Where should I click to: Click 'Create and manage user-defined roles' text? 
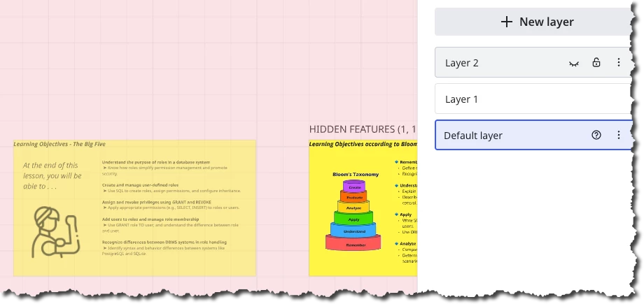point(141,185)
